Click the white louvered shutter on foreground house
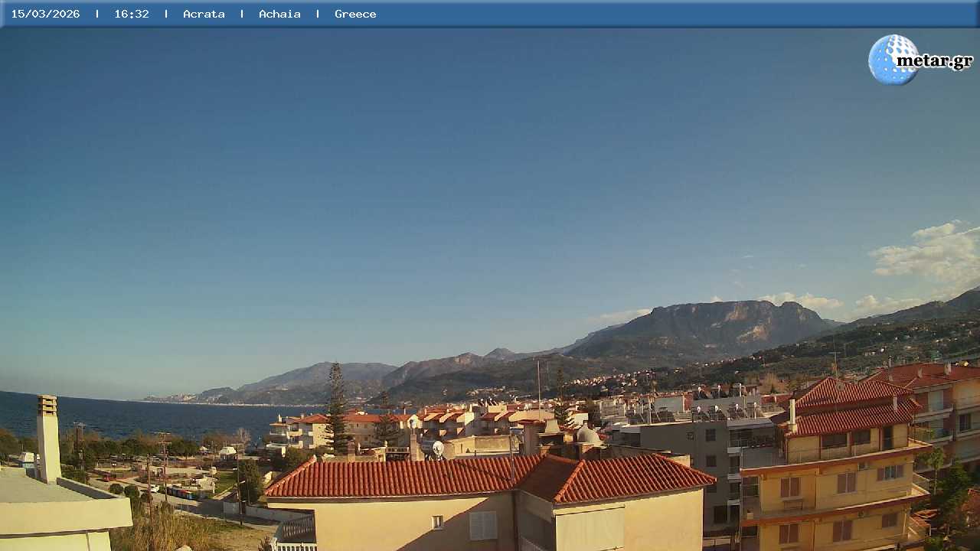 [x=482, y=525]
